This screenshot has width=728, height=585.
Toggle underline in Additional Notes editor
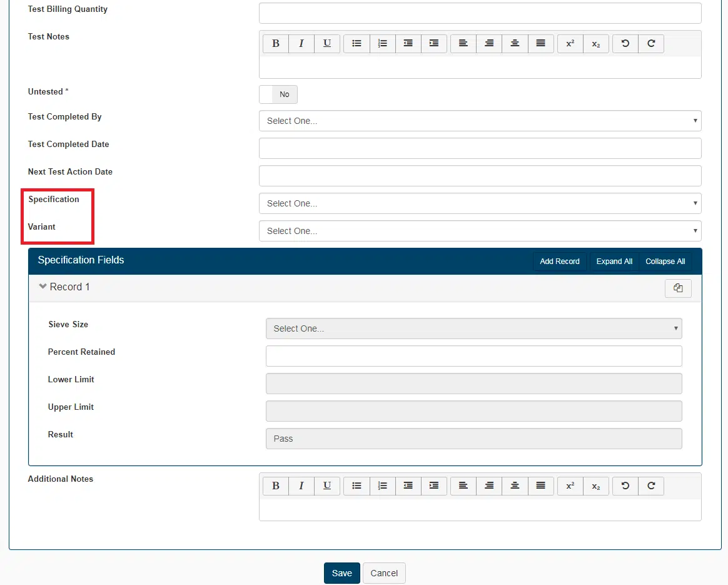pos(327,486)
